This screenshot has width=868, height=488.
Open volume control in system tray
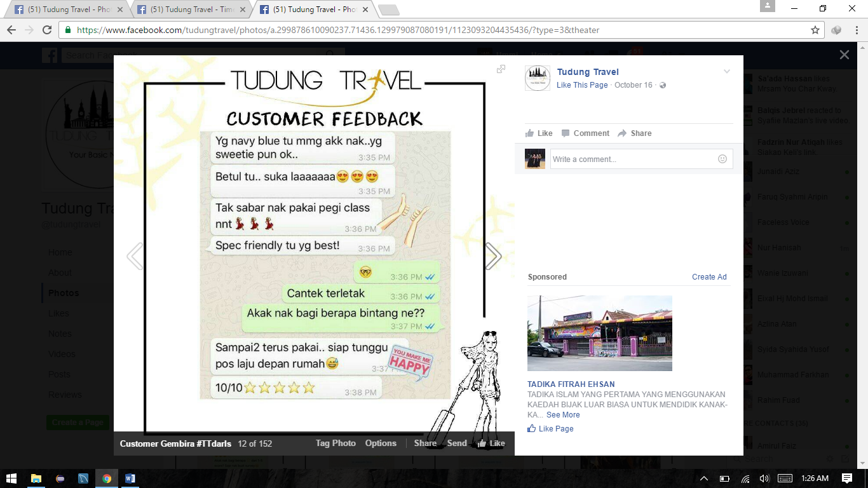[x=764, y=478]
